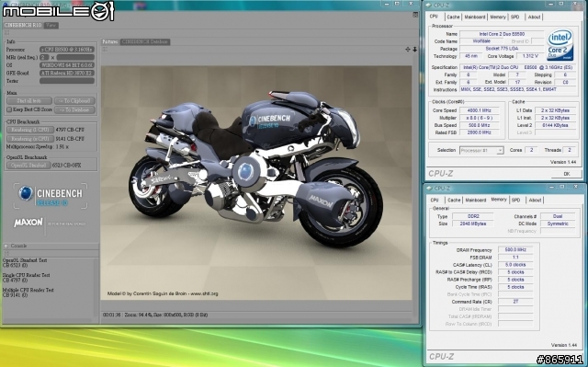The height and width of the screenshot is (367, 588).
Task: Switch to the CINEBENCH Database tab
Action: [145, 41]
